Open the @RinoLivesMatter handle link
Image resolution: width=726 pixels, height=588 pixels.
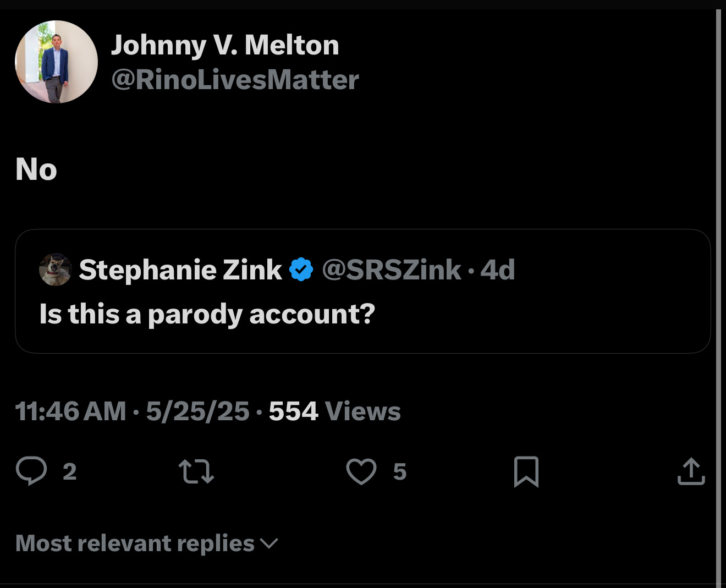[x=235, y=80]
